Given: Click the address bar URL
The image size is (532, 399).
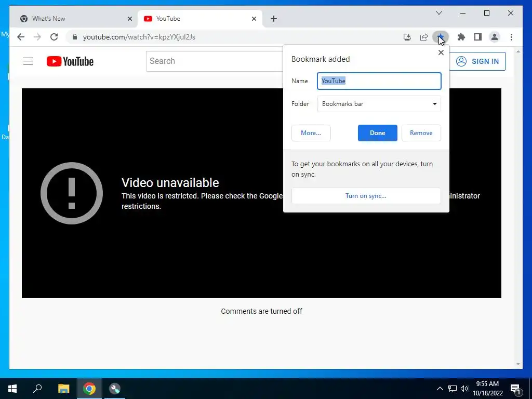Looking at the screenshot, I should 139,37.
